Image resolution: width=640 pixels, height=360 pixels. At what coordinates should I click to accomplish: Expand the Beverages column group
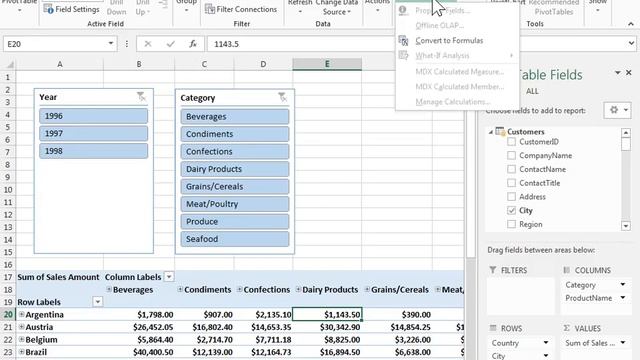pos(109,289)
